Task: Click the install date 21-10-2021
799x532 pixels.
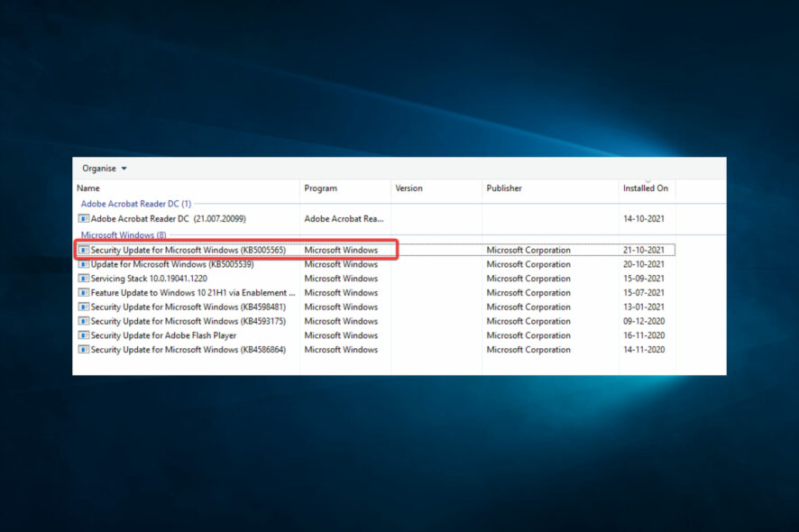Action: click(x=644, y=250)
